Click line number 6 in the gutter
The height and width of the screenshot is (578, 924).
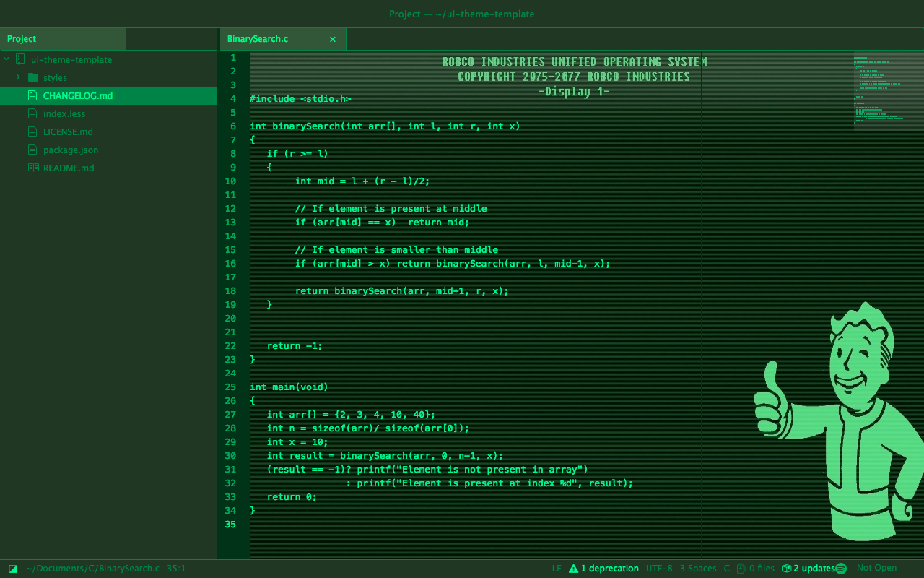[233, 126]
